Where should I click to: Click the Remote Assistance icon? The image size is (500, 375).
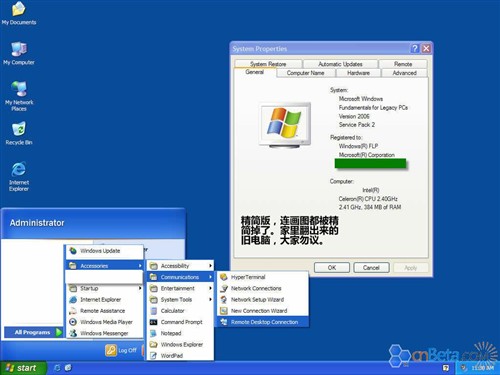coord(73,311)
